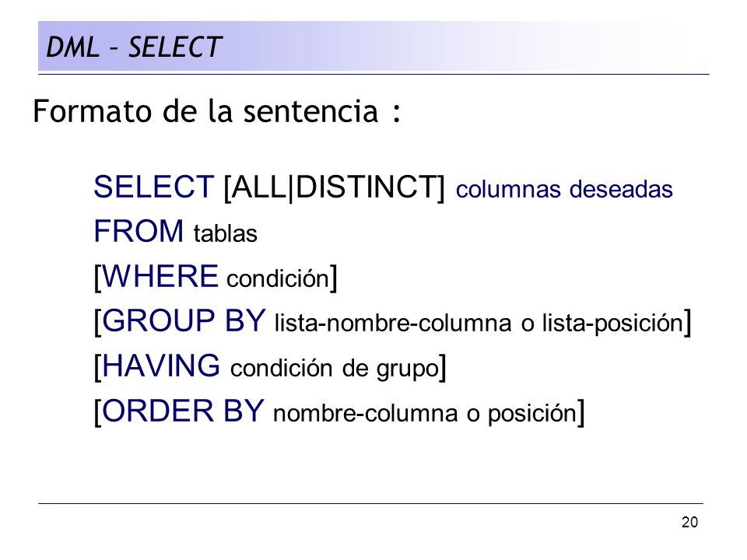Click the word 'sentencia' in heading
Screen dimensions: 747x560
click(310, 111)
